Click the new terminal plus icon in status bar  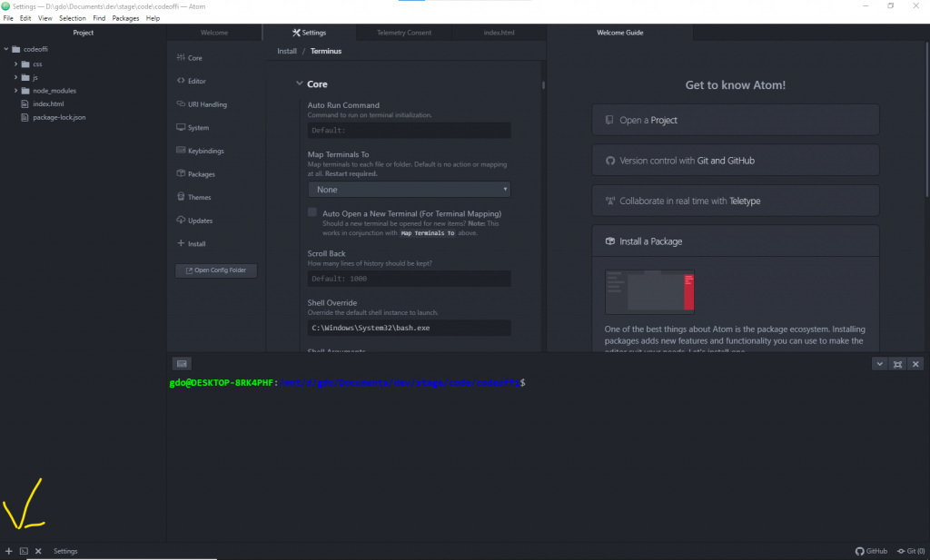click(x=9, y=551)
